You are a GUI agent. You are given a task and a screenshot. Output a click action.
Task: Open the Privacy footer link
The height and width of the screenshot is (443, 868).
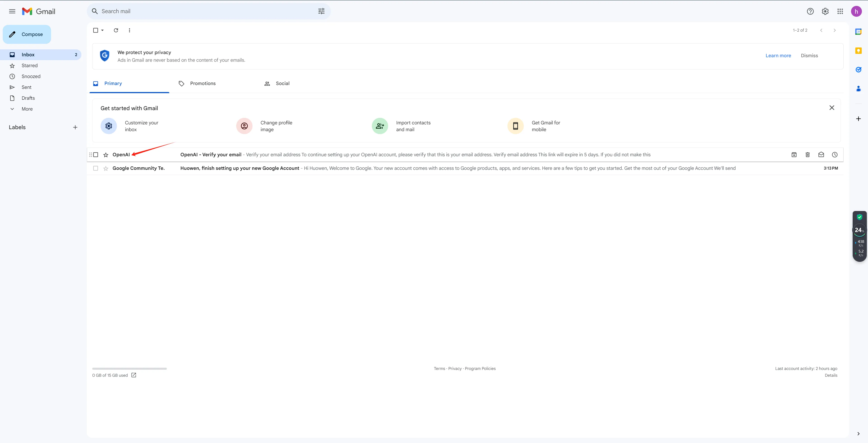click(455, 369)
